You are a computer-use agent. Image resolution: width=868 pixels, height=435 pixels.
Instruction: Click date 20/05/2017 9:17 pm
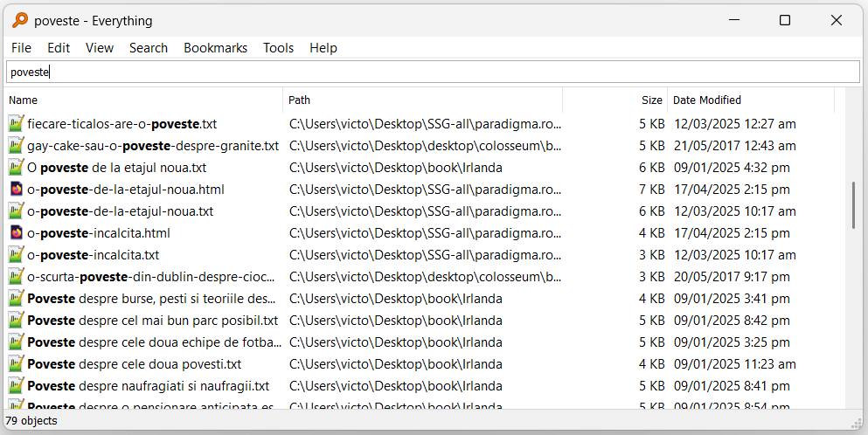click(732, 277)
